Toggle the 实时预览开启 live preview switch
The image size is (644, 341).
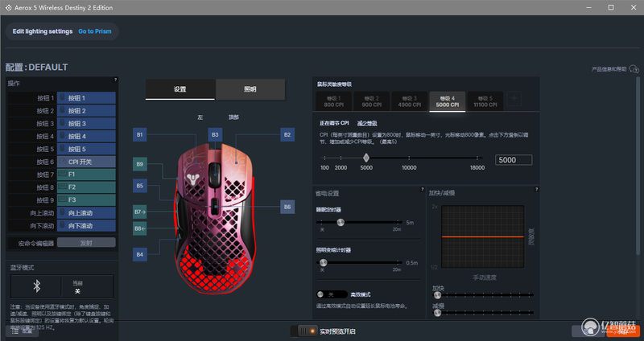point(304,331)
